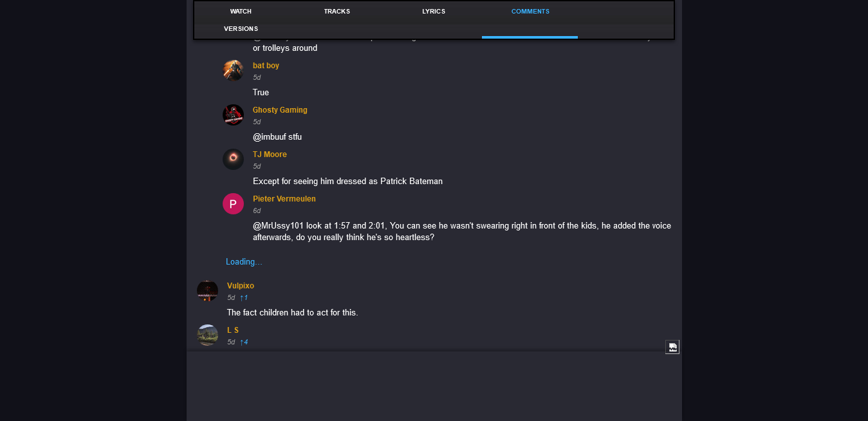Click L S landscape avatar
Image resolution: width=868 pixels, height=421 pixels.
207,335
